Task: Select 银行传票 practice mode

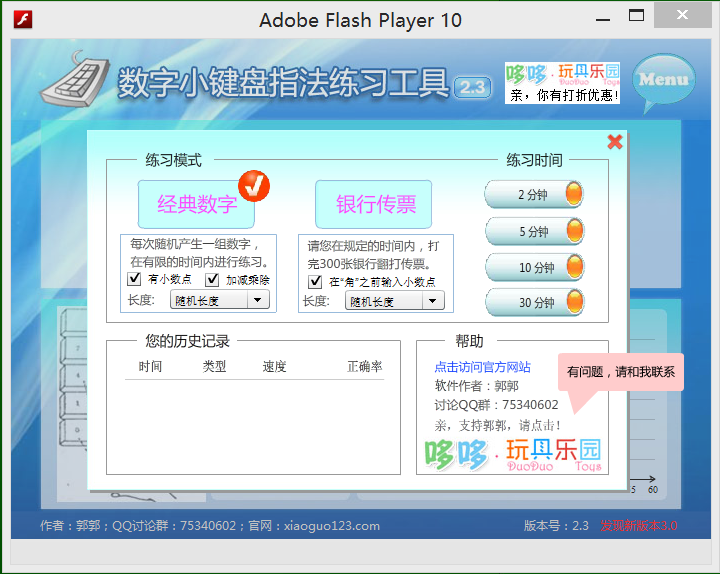Action: click(x=373, y=204)
